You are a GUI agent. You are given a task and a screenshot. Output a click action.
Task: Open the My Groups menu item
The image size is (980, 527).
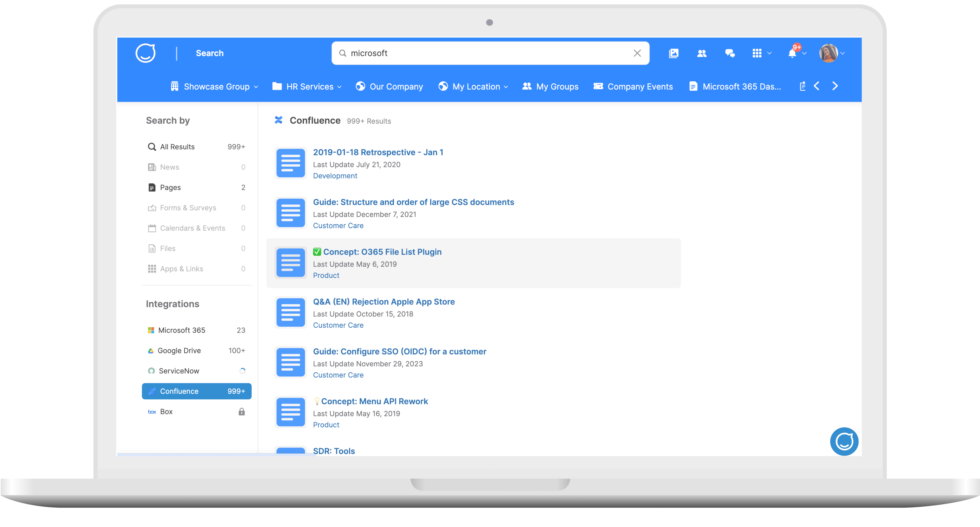coord(550,86)
